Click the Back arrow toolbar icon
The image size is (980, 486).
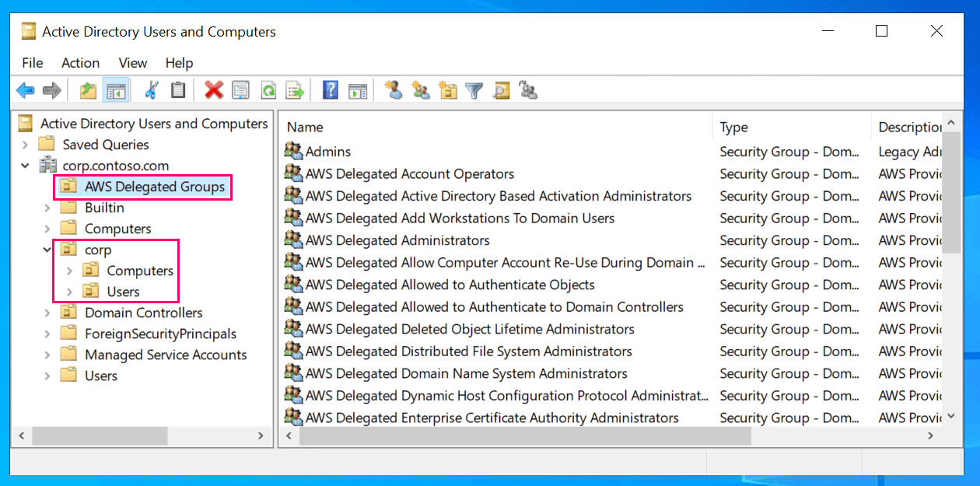[26, 91]
